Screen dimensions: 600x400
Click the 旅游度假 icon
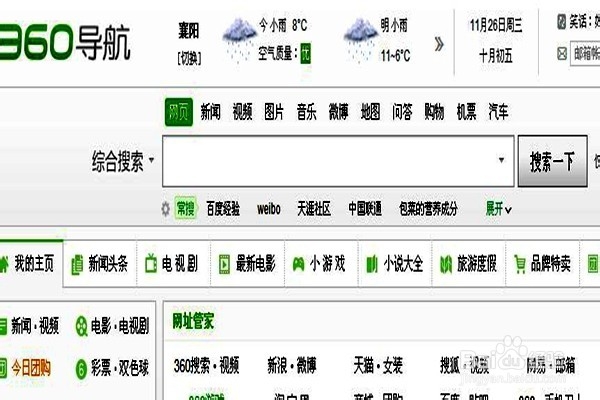pos(446,265)
